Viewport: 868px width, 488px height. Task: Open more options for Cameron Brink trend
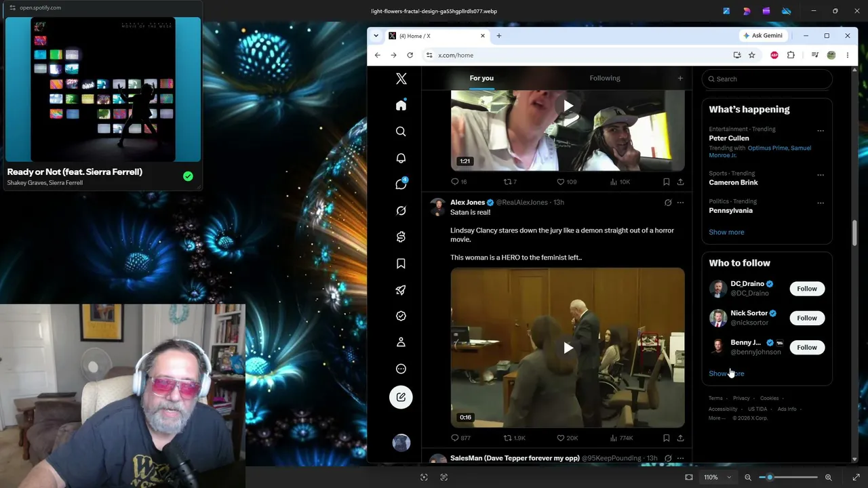(x=821, y=175)
